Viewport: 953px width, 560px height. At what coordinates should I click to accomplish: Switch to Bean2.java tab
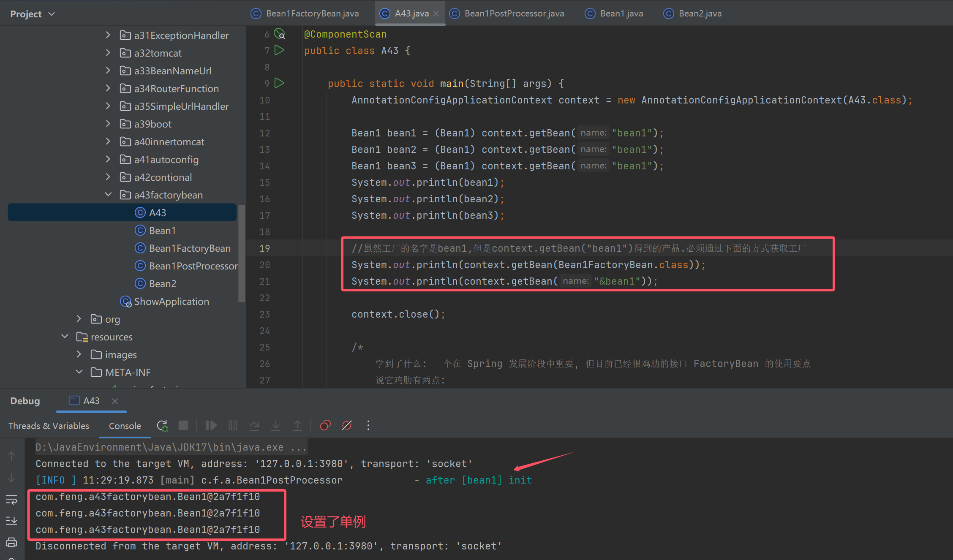point(692,14)
